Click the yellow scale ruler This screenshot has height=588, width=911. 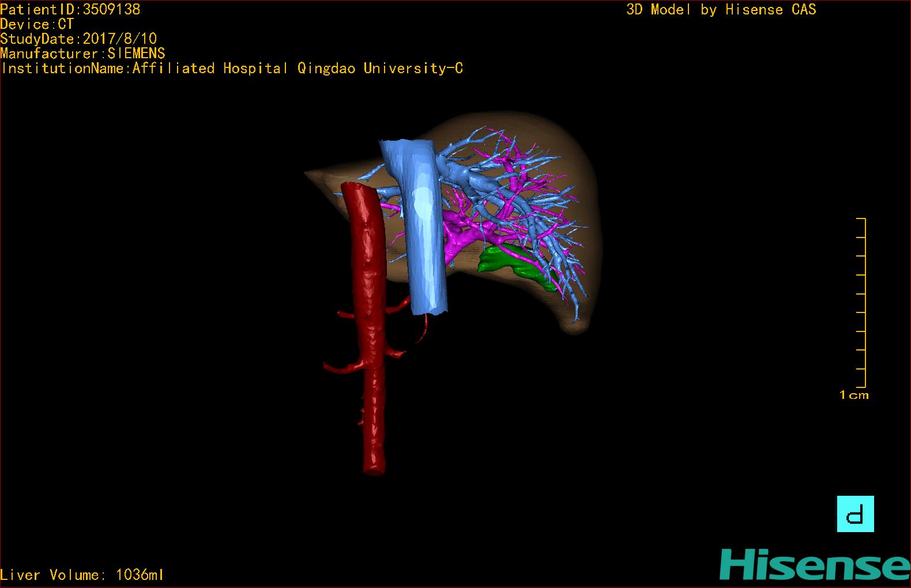point(861,303)
